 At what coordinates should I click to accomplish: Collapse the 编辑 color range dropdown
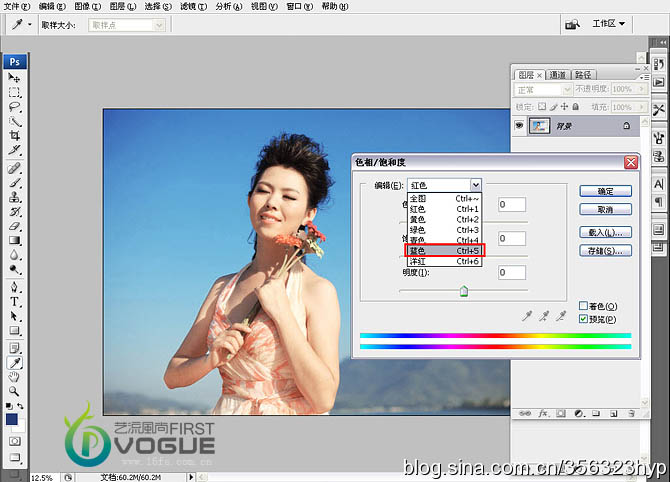(x=476, y=185)
